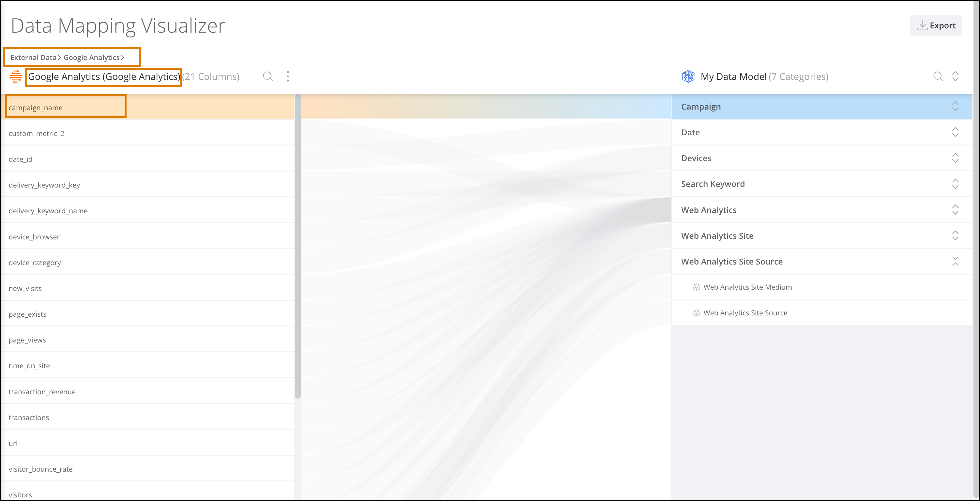Click the My Data Model title
Screen dimensions: 980x501
pos(733,76)
